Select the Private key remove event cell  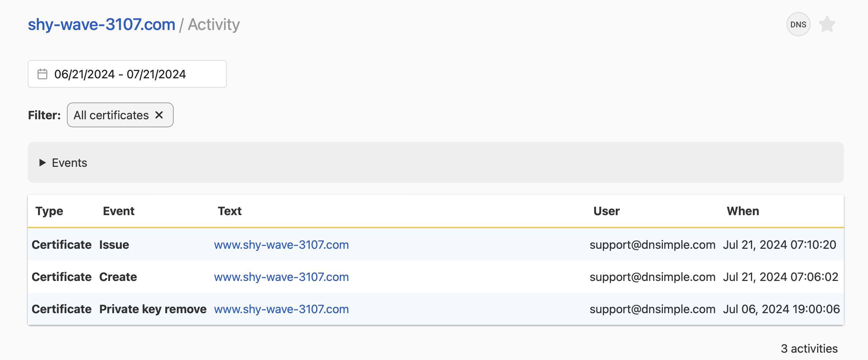pos(153,309)
